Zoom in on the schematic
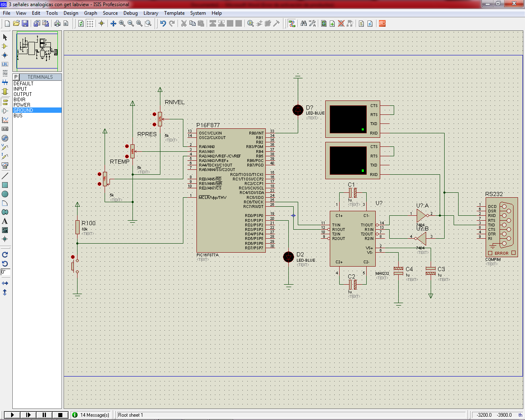 point(122,23)
